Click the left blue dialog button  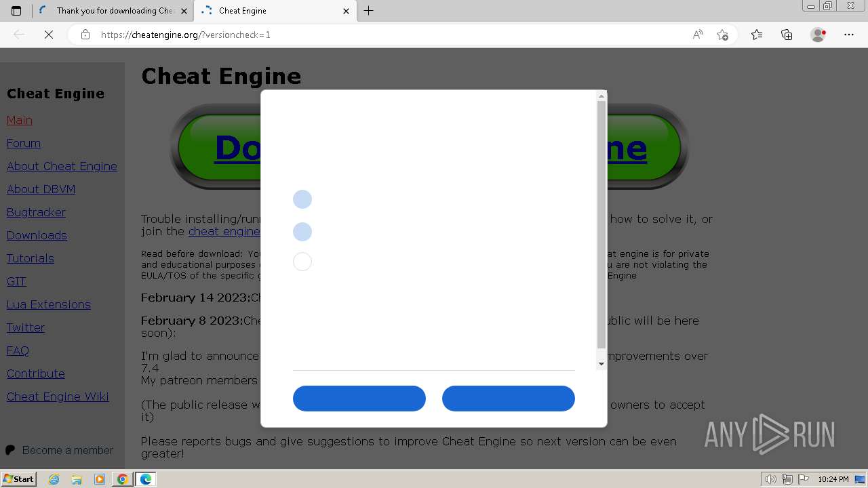(359, 399)
